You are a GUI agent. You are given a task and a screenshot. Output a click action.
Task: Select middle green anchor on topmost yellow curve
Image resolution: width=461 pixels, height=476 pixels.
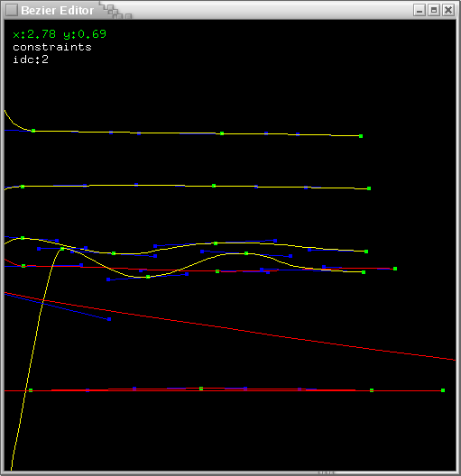(222, 133)
